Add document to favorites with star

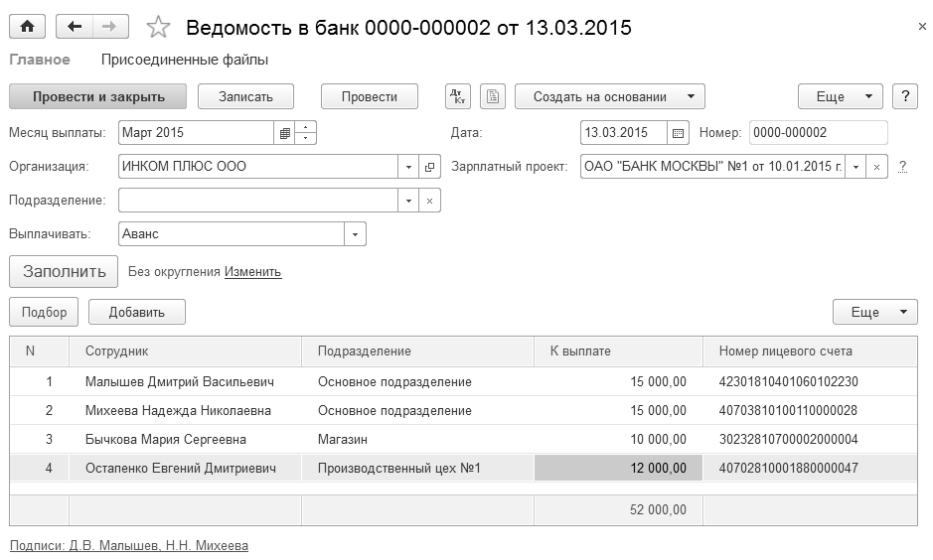[158, 28]
